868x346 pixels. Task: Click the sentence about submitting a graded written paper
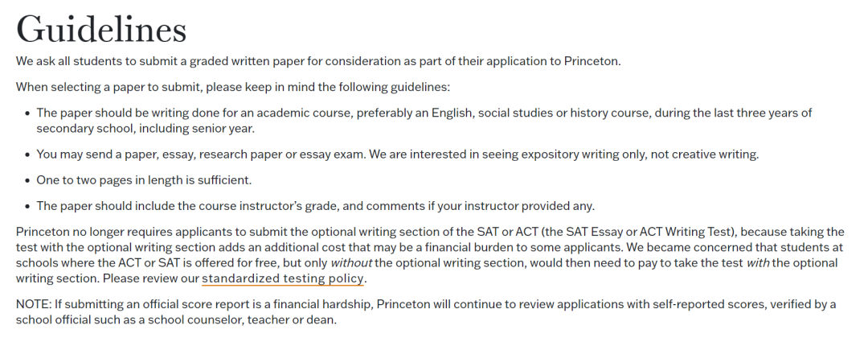pyautogui.click(x=318, y=61)
